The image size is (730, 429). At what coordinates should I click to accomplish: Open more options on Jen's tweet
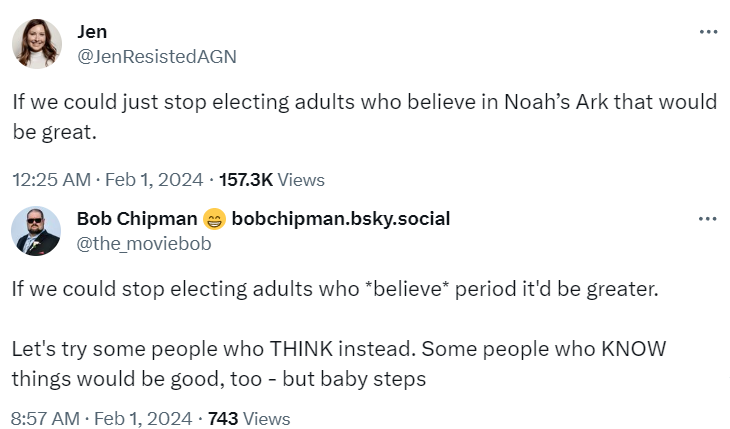[708, 32]
